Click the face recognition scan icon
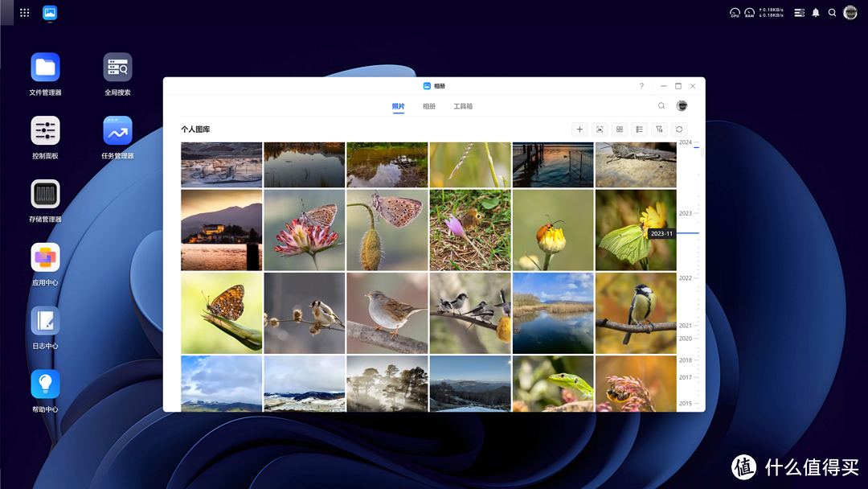Viewport: 868px width, 489px height. pyautogui.click(x=600, y=129)
